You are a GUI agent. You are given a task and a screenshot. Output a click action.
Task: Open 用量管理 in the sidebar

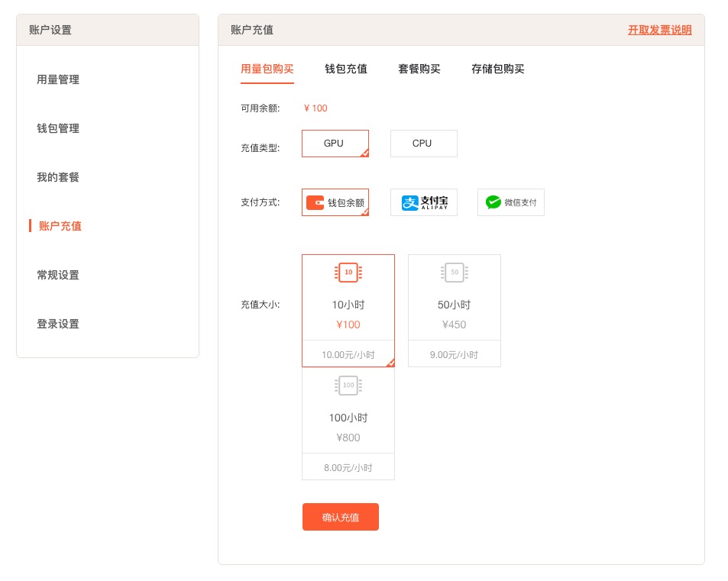click(58, 79)
